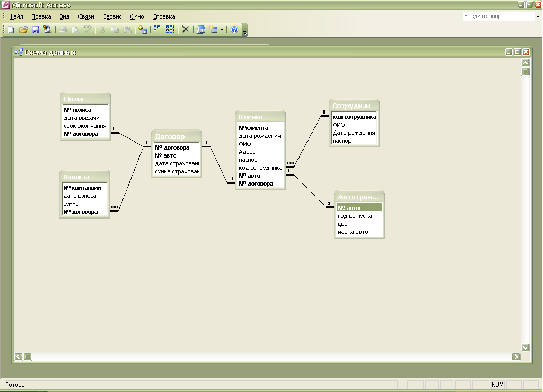Open the Файл menu
The height and width of the screenshot is (392, 543).
pos(16,16)
